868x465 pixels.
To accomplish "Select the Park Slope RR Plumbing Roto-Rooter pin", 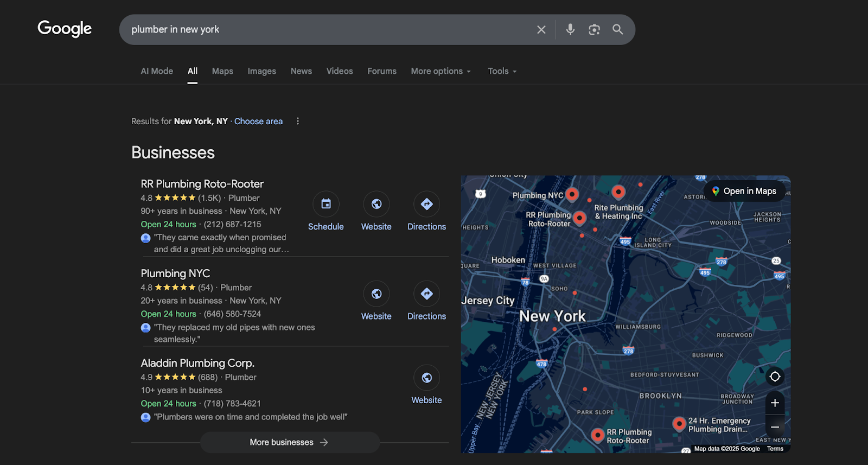I will pos(597,435).
